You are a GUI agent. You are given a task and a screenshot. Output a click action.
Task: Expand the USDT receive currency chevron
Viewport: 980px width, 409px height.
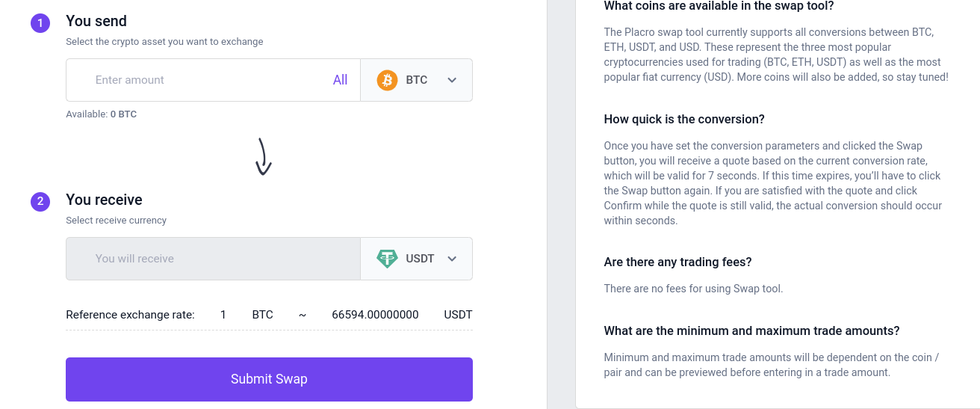click(452, 259)
